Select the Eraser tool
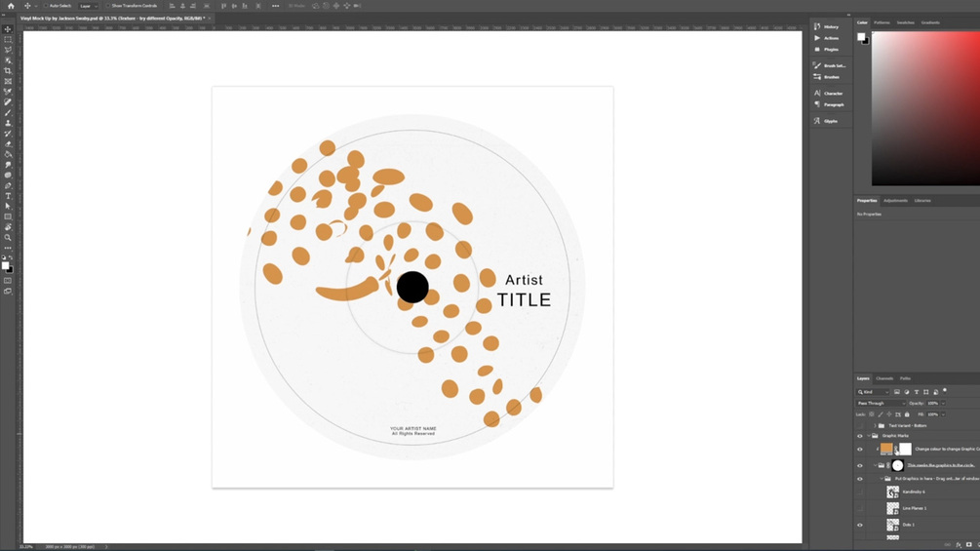The height and width of the screenshot is (551, 980). (x=8, y=143)
